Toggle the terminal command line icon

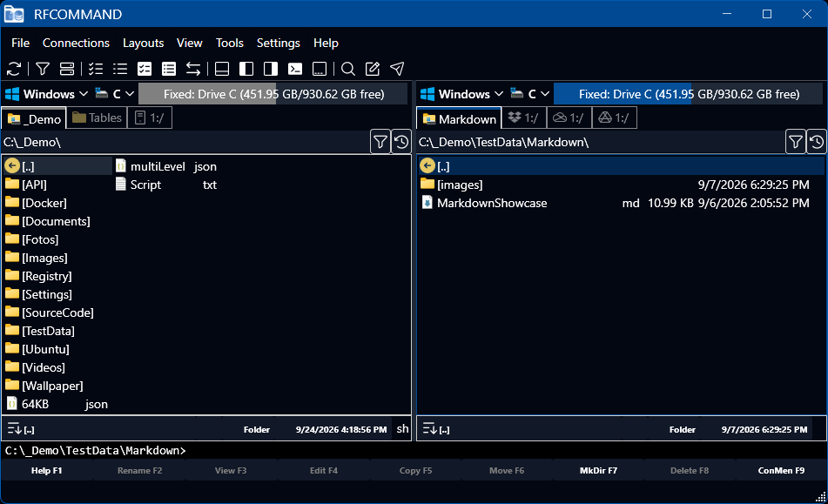pos(295,69)
